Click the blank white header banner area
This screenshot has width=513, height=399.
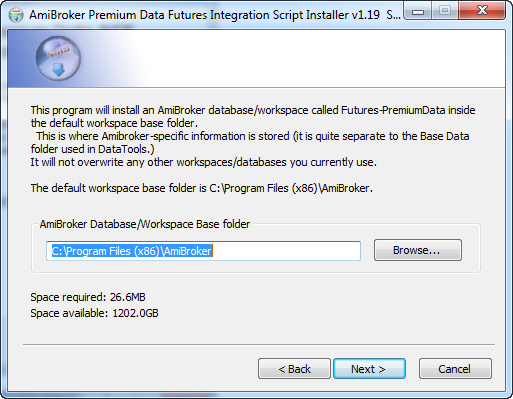pyautogui.click(x=320, y=59)
